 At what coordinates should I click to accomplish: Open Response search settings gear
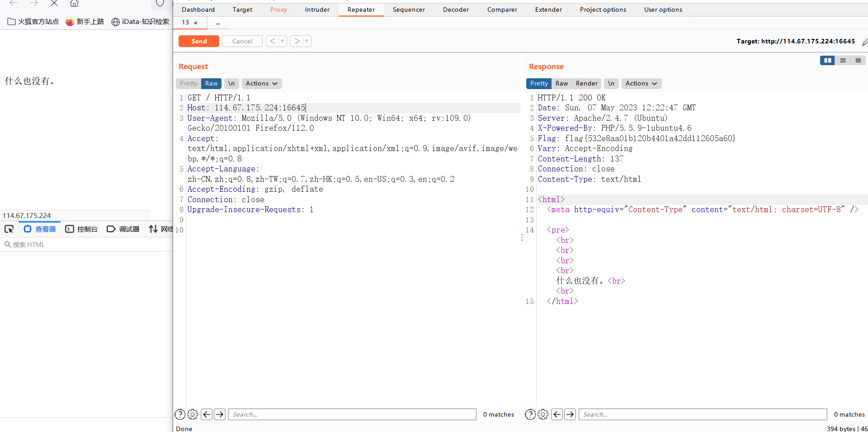543,414
